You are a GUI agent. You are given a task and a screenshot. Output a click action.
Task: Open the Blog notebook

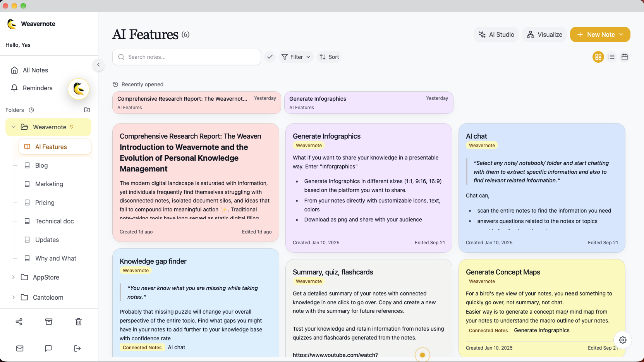(x=55, y=165)
